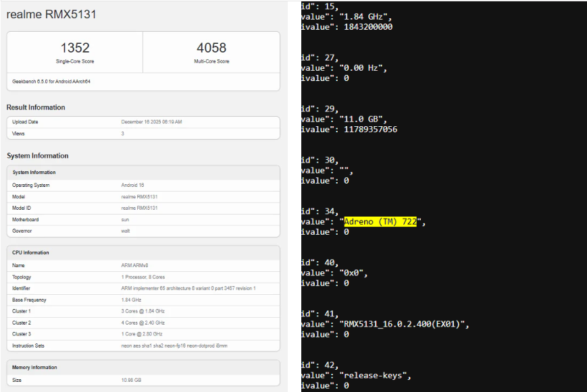
Task: Click the id 42 line in JSON panel
Action: point(320,365)
